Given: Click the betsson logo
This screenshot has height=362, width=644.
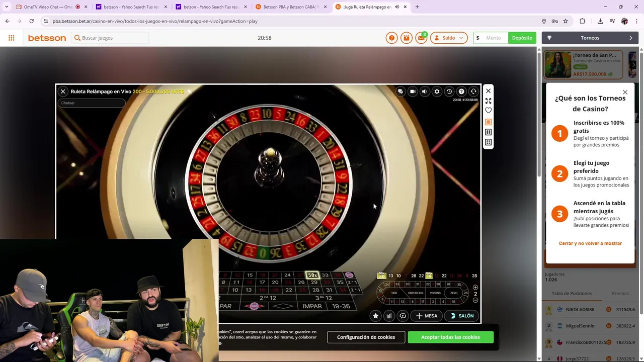Looking at the screenshot, I should (47, 38).
